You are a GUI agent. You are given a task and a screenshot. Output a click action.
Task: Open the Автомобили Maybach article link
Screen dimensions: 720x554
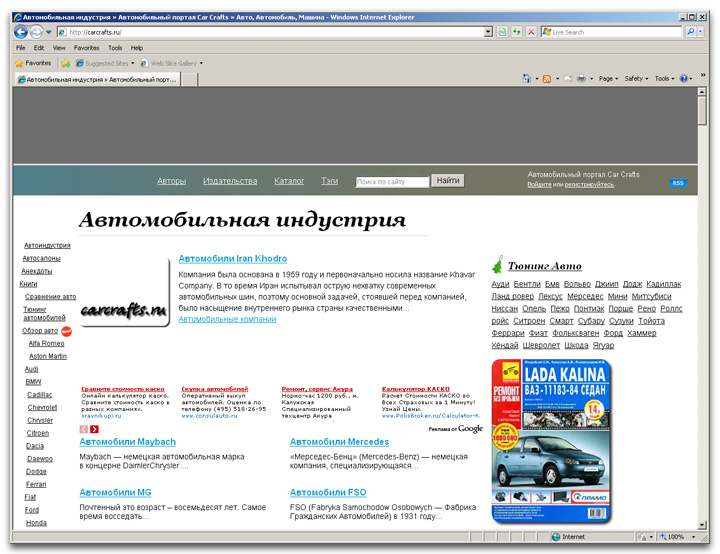click(x=127, y=442)
